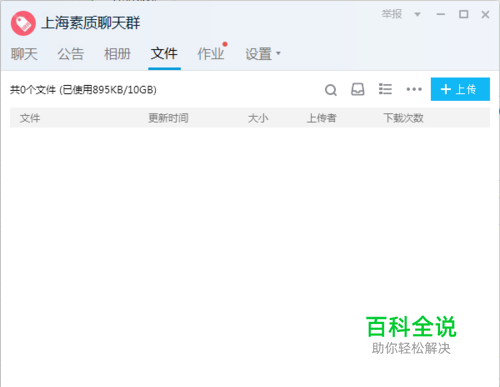Viewport: 500px width, 387px height.
Task: Maximize the group window
Action: (x=464, y=14)
